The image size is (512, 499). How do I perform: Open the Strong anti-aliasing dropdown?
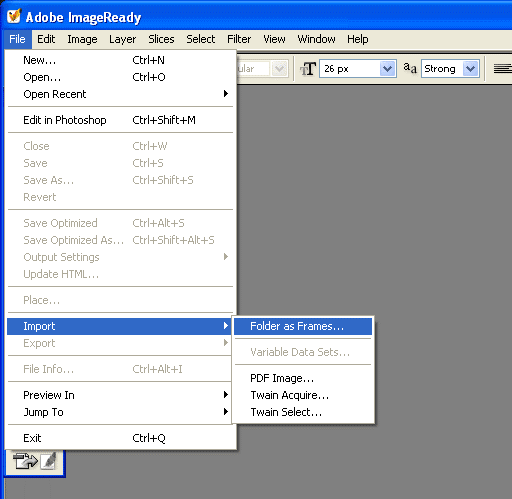pyautogui.click(x=470, y=69)
